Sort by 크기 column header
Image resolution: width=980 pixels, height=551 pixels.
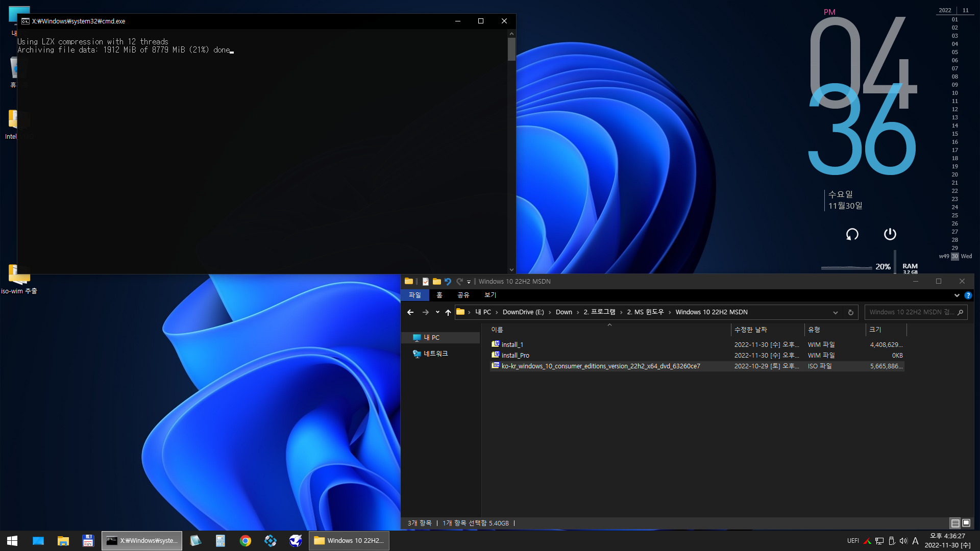pyautogui.click(x=886, y=330)
